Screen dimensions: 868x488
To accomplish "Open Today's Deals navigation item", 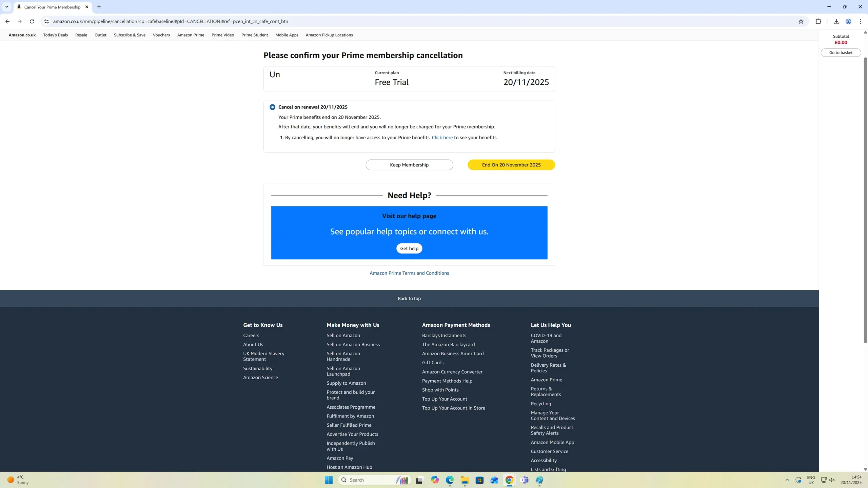I will [x=55, y=35].
